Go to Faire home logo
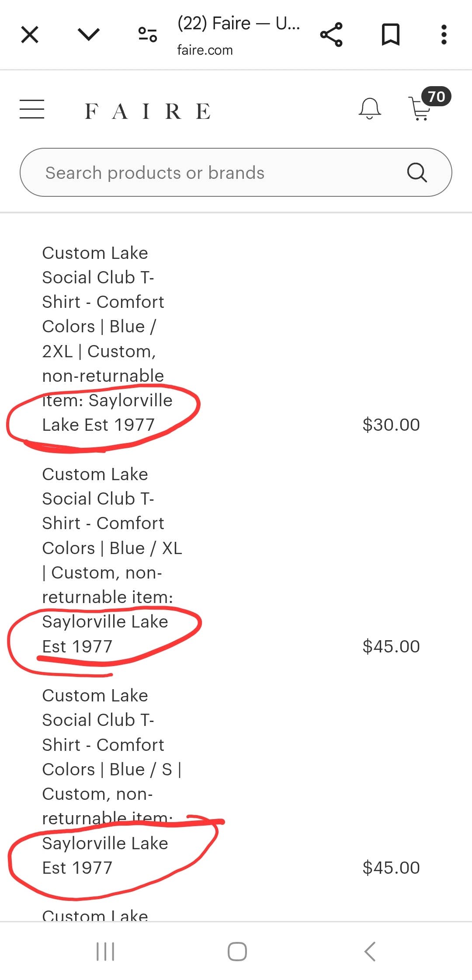The width and height of the screenshot is (472, 980). click(148, 111)
